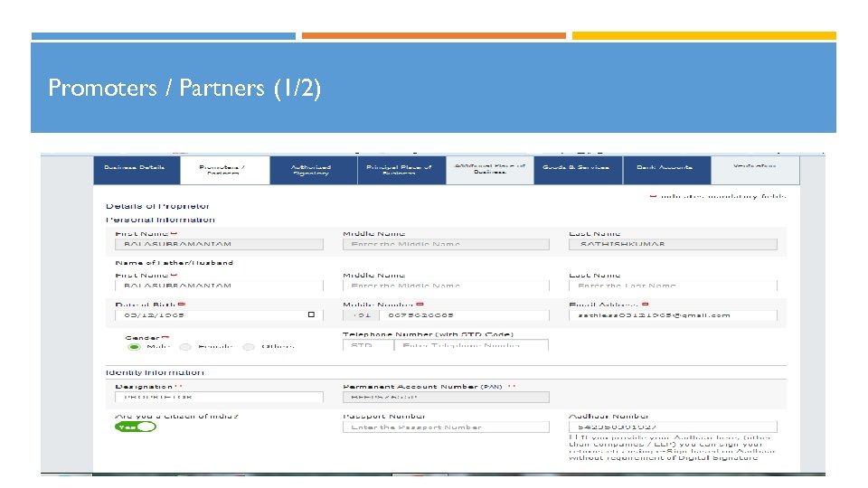Image resolution: width=868 pixels, height=488 pixels.
Task: Click the Aadhaar Number input field
Action: point(673,427)
